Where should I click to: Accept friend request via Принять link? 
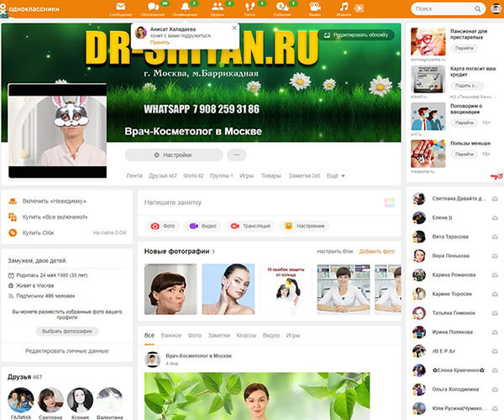click(160, 42)
